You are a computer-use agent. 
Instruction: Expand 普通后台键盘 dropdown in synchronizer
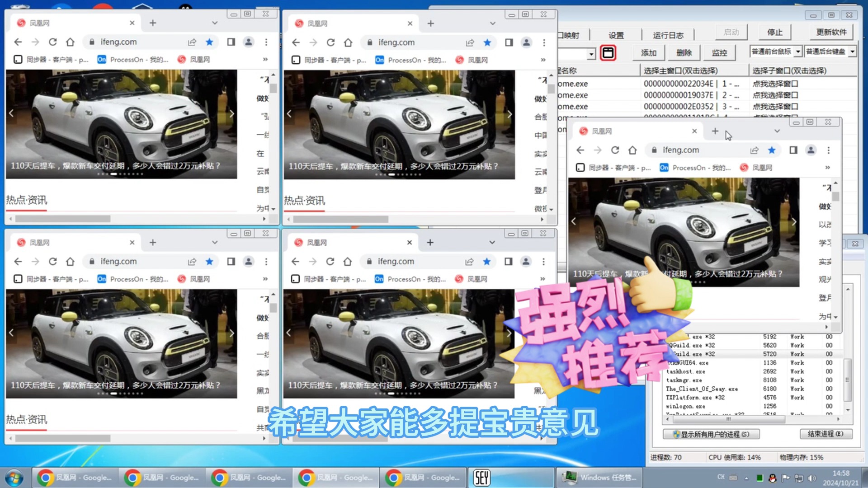click(x=852, y=52)
